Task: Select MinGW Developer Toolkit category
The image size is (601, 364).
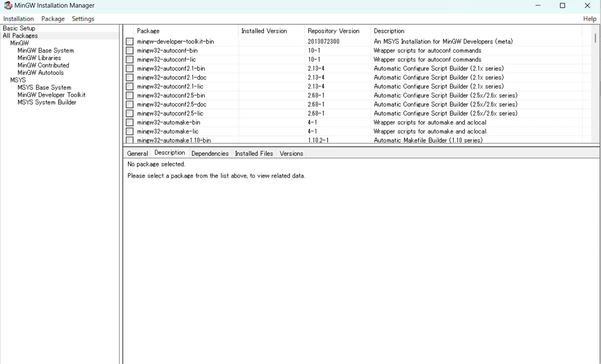Action: tap(52, 95)
